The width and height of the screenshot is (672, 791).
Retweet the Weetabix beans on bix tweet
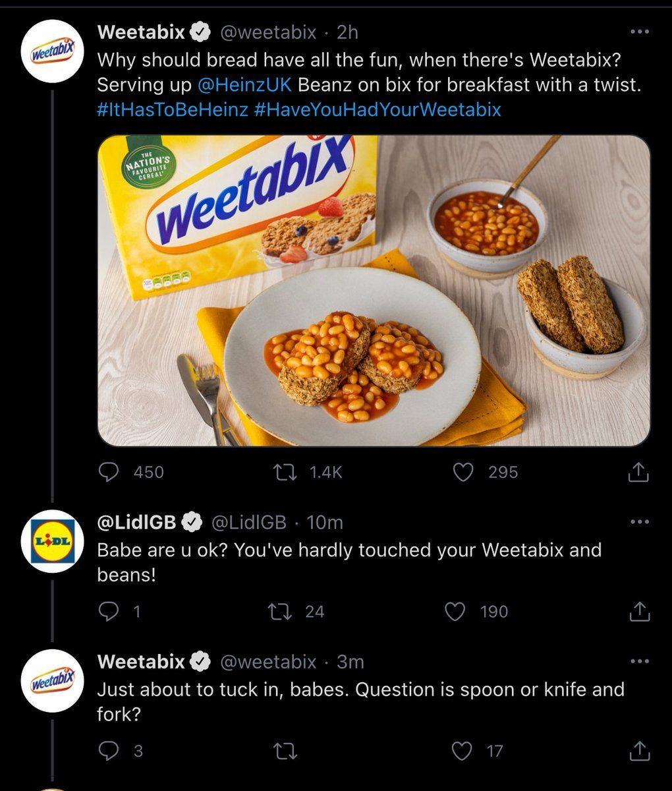284,472
